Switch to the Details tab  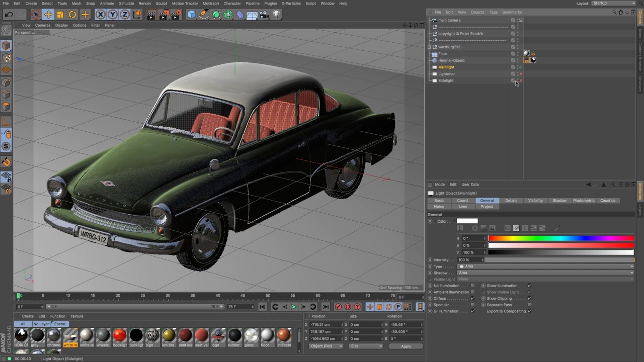[x=511, y=201]
